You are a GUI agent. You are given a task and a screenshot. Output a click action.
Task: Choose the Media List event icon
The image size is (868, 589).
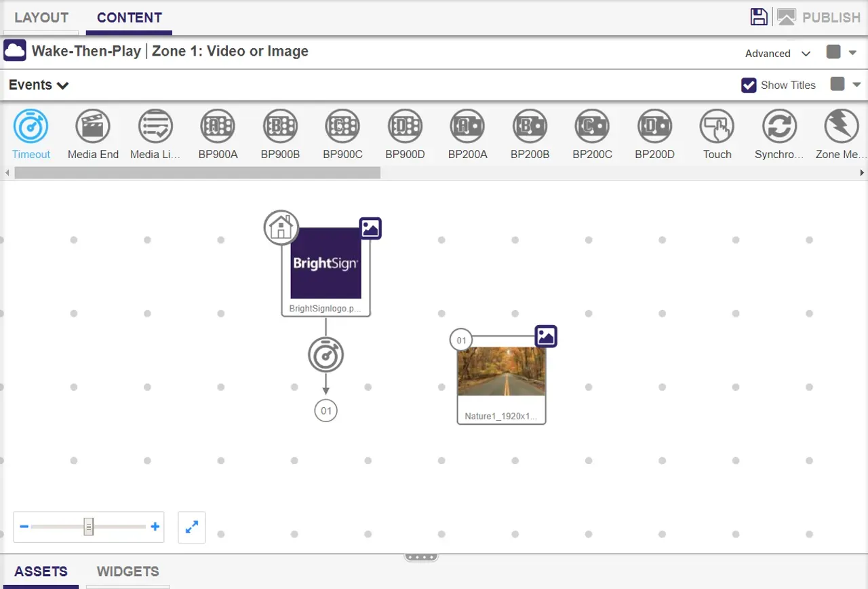(x=155, y=126)
